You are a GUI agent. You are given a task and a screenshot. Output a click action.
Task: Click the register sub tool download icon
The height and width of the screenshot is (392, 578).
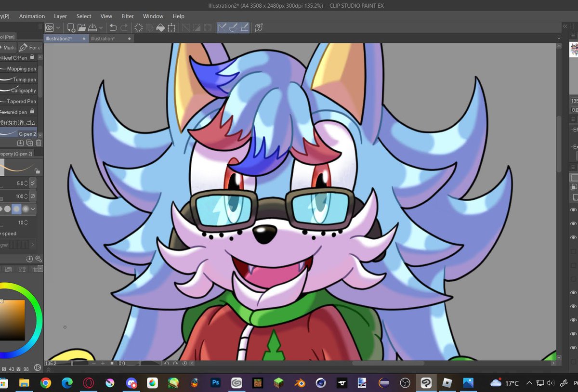[x=21, y=143]
